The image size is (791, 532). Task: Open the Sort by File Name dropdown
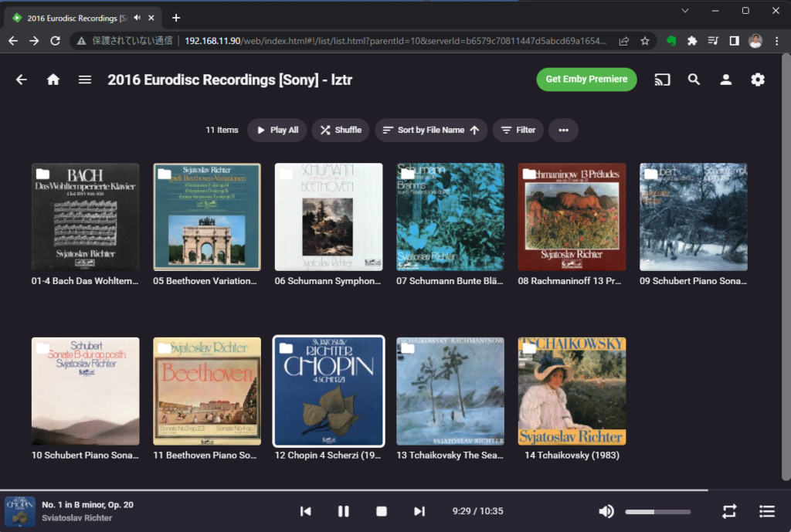point(431,130)
